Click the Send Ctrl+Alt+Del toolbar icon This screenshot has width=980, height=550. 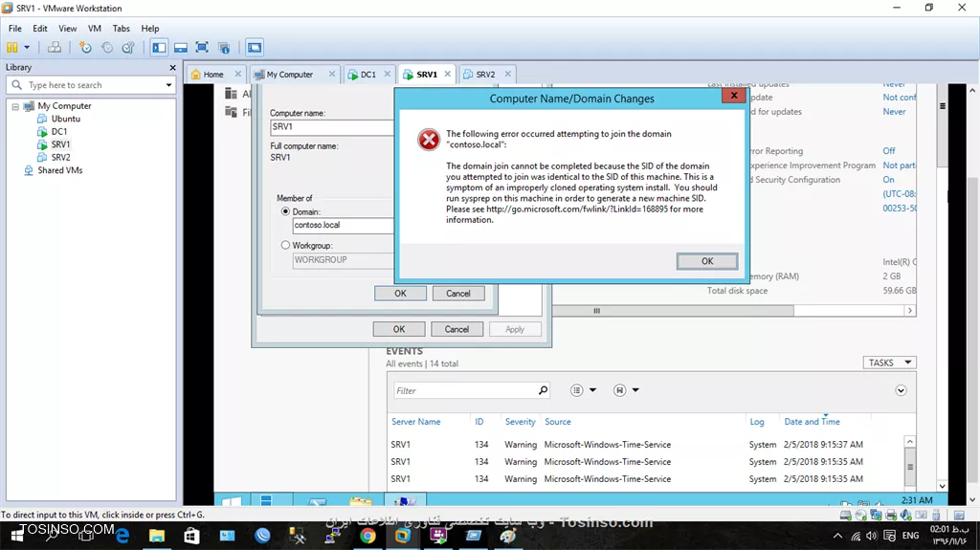(55, 48)
